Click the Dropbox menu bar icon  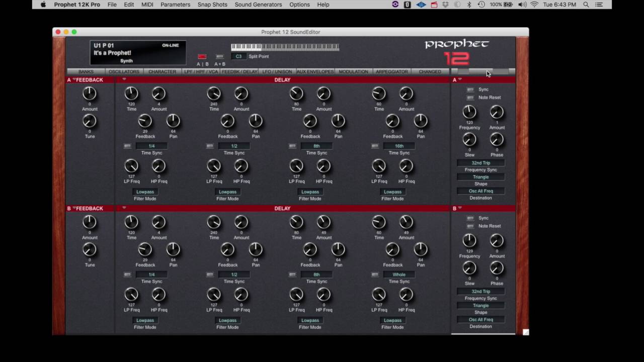point(445,5)
